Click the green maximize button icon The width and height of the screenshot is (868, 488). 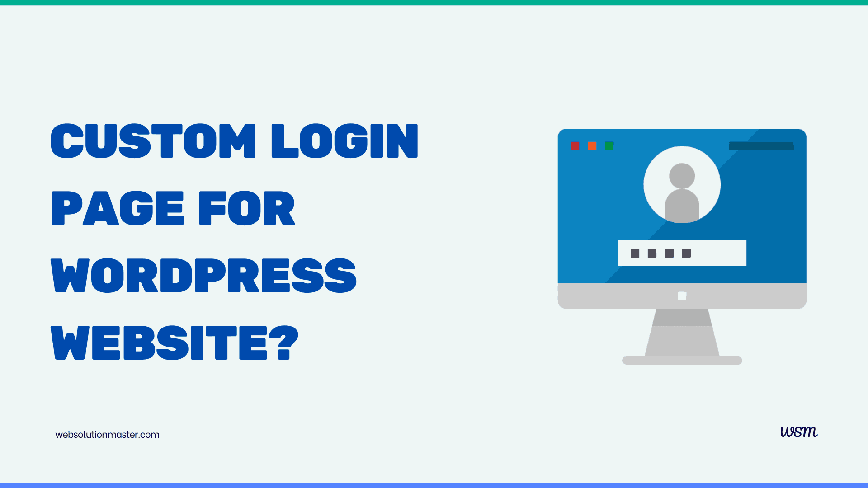tap(609, 146)
